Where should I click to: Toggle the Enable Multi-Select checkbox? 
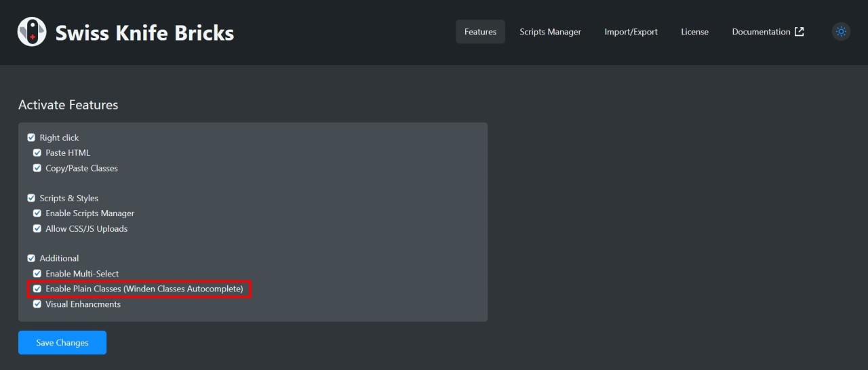tap(37, 274)
